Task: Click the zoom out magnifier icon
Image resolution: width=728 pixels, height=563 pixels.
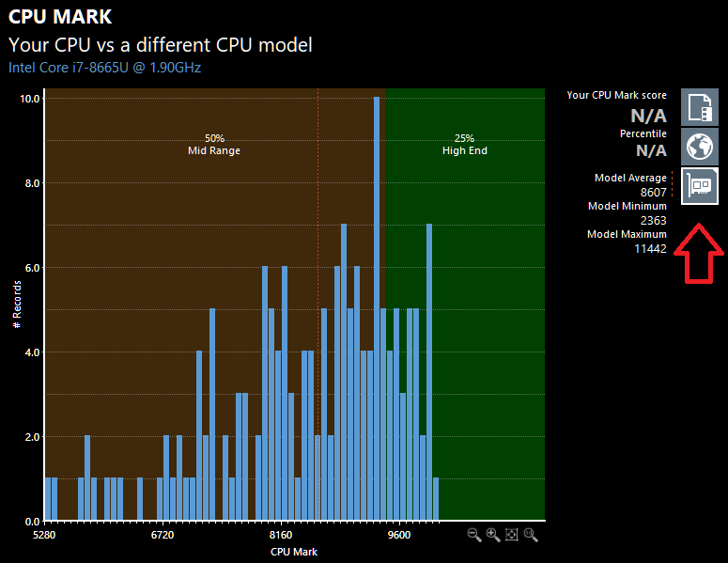Action: pyautogui.click(x=474, y=535)
